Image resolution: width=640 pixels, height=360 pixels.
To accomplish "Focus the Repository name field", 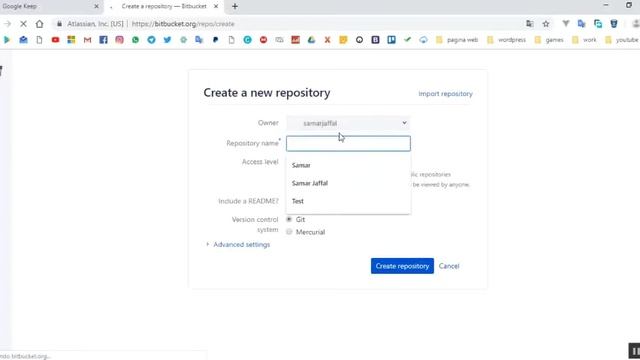I will pos(348,144).
